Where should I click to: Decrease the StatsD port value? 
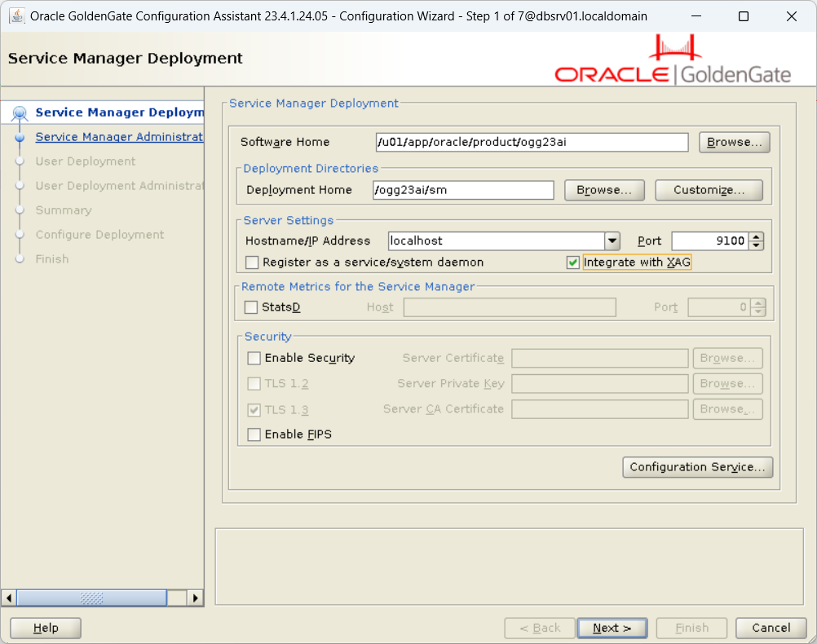click(x=758, y=311)
